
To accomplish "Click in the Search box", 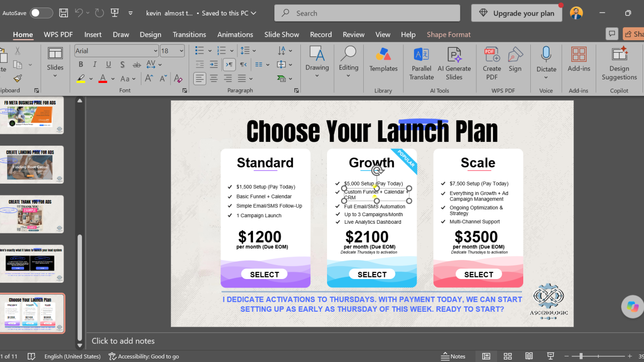I will [x=367, y=13].
